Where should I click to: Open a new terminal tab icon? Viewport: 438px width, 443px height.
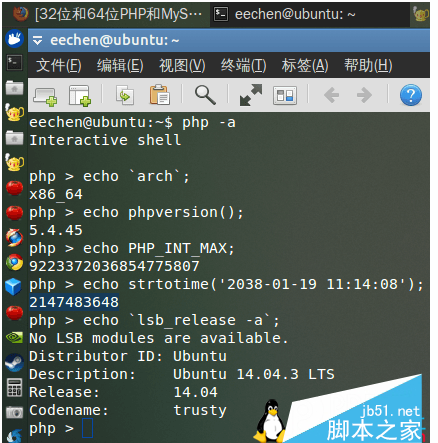tap(45, 96)
